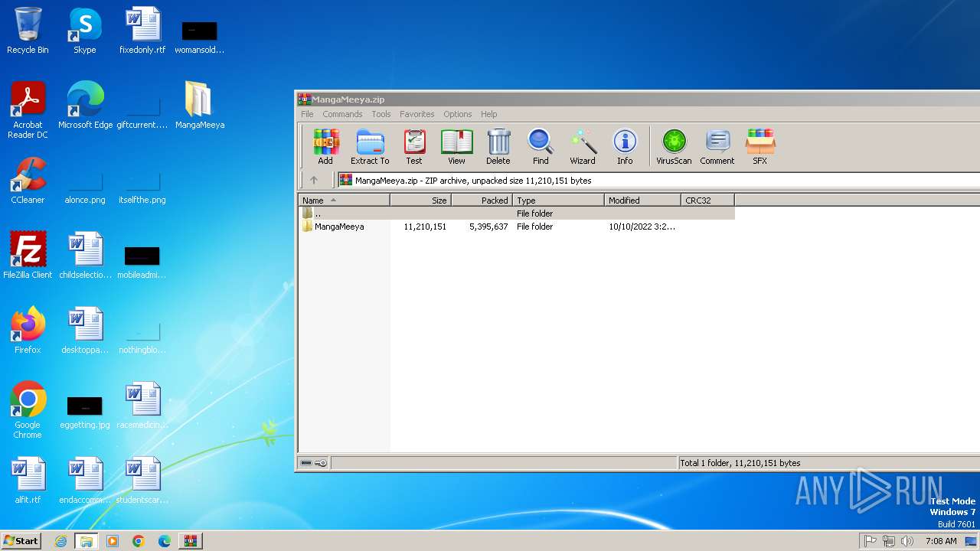Click the show desktop button beside the clock
Image resolution: width=980 pixels, height=551 pixels.
[x=971, y=541]
